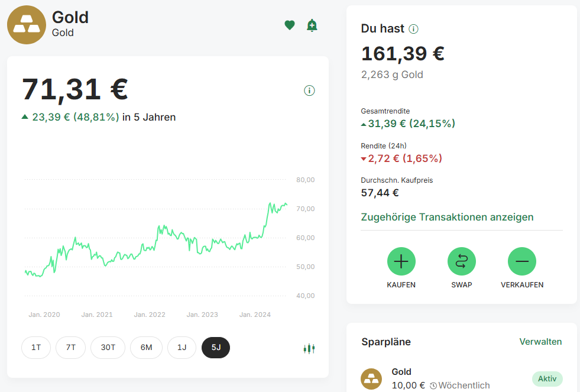The height and width of the screenshot is (392, 580).
Task: Select the 7T time range
Action: 71,348
